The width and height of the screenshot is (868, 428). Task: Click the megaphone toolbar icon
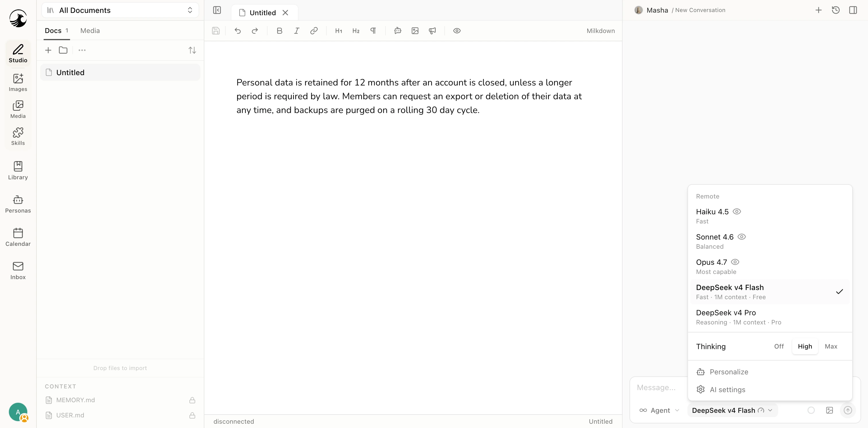[432, 31]
